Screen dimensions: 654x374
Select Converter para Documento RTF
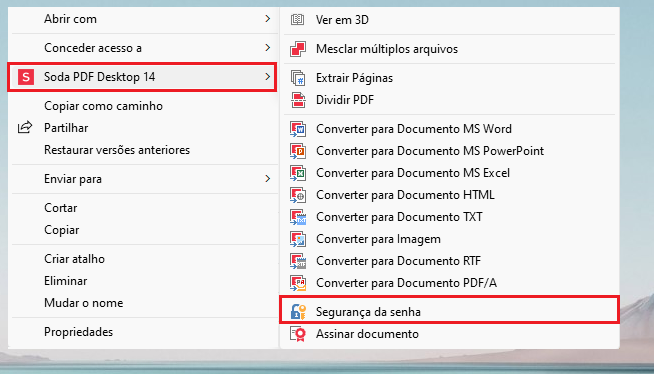click(x=450, y=261)
